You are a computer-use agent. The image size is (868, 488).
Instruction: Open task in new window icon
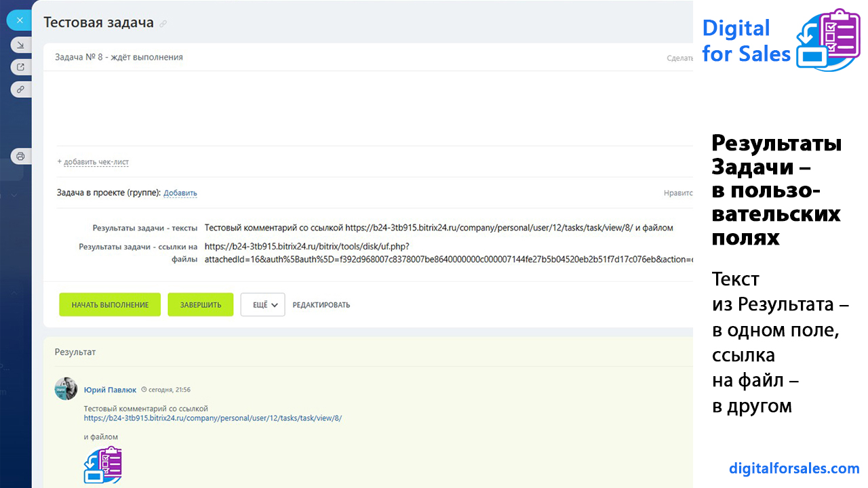tap(20, 67)
